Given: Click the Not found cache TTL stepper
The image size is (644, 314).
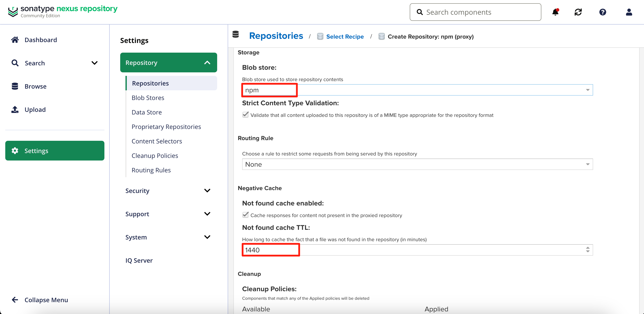Looking at the screenshot, I should tap(587, 250).
